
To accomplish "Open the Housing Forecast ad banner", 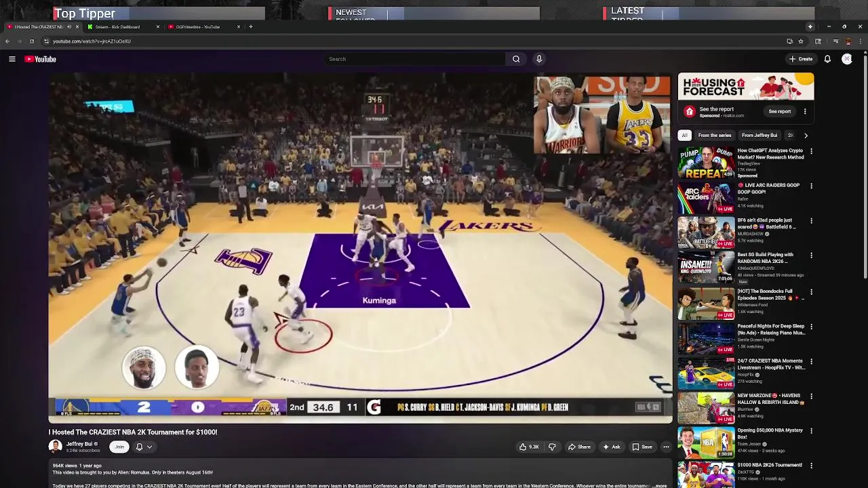I will coord(746,87).
